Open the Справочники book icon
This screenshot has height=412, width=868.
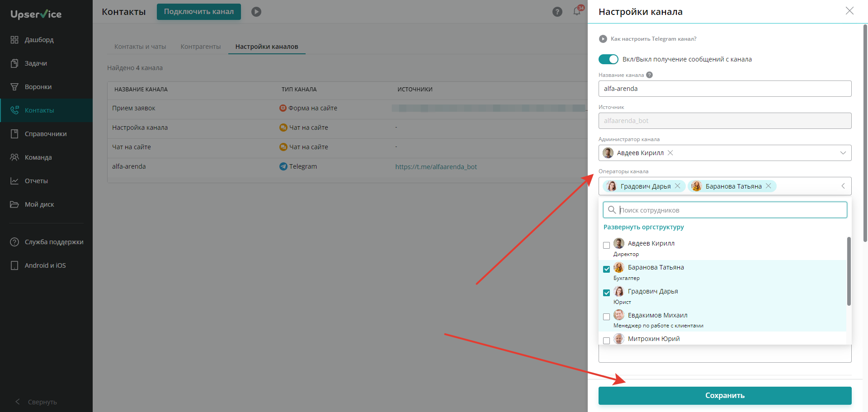point(14,134)
